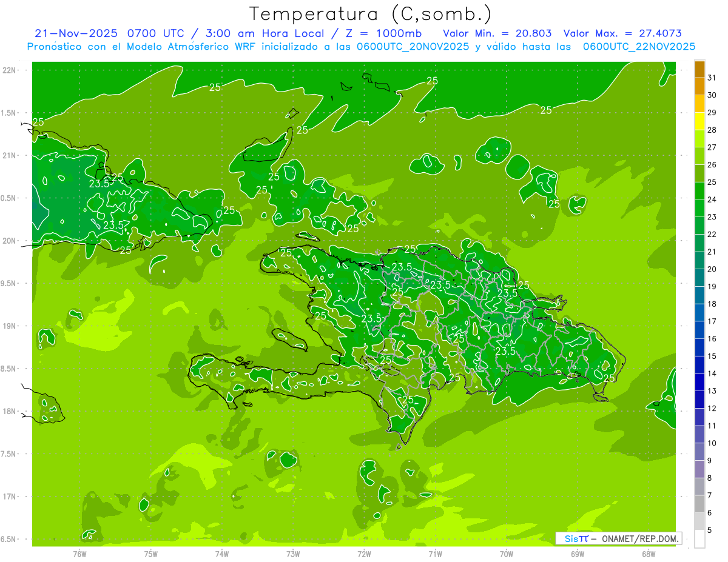728x562 pixels.
Task: Click the '21N' latitude axis label
Action: tap(9, 156)
